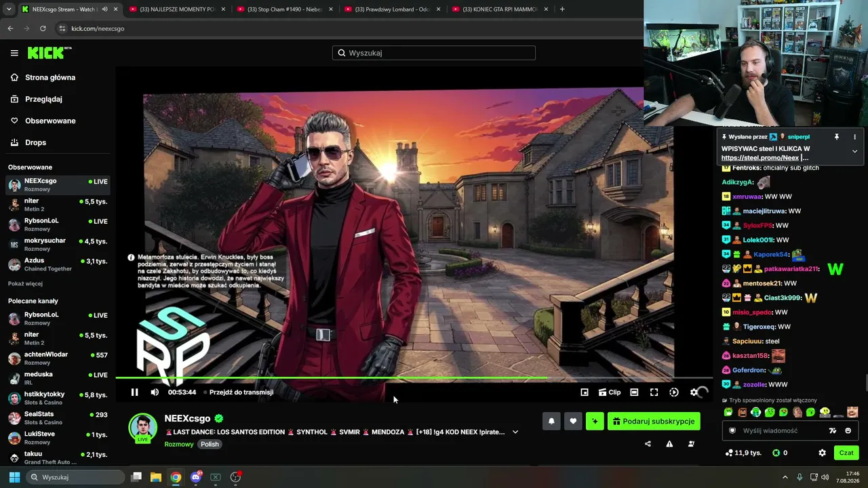Open meduska recommended channel

pos(58,378)
